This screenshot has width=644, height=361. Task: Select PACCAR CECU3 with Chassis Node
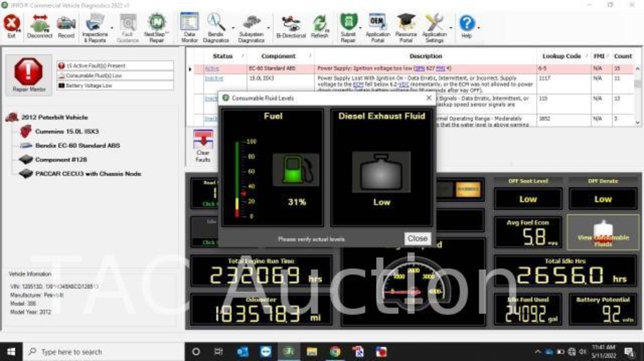(x=88, y=174)
